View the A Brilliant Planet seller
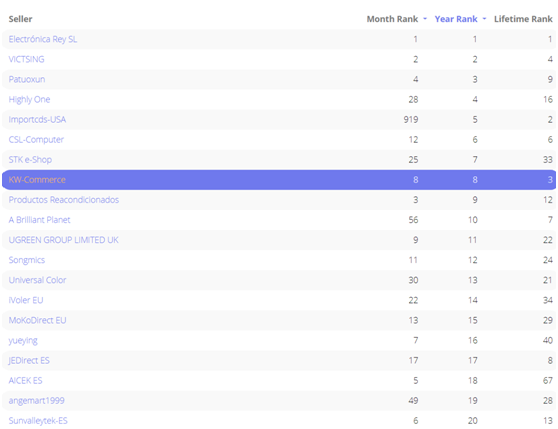The image size is (558, 429). (x=39, y=220)
